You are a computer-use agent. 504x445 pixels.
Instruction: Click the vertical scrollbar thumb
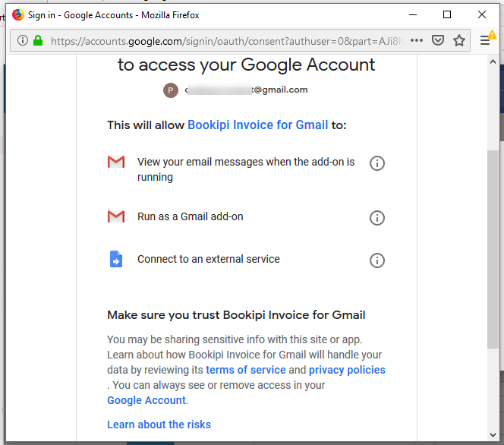click(x=493, y=249)
